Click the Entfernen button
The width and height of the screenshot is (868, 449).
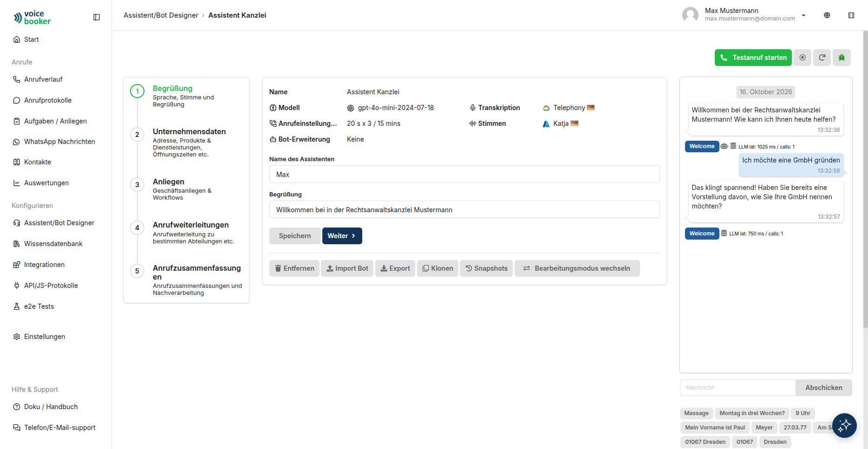coord(294,268)
